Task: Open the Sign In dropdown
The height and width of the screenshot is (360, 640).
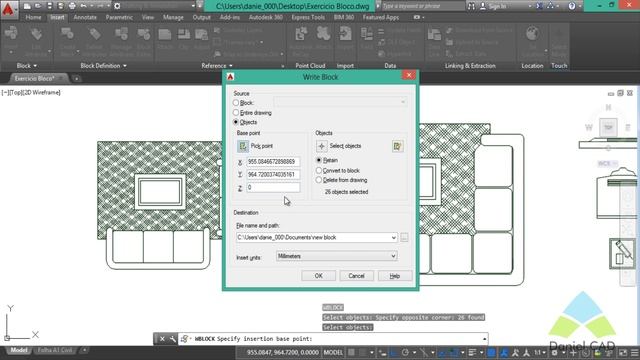Action: [x=530, y=6]
